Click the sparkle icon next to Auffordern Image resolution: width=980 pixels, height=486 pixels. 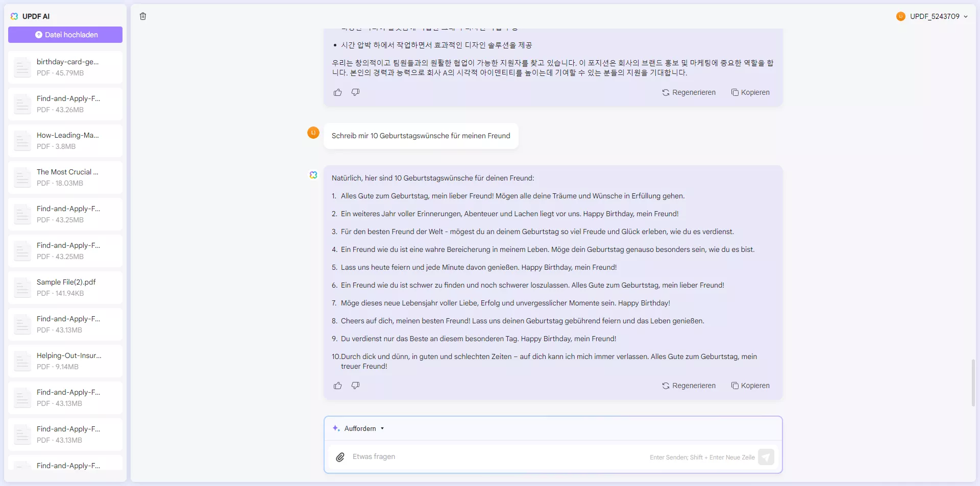pyautogui.click(x=336, y=428)
